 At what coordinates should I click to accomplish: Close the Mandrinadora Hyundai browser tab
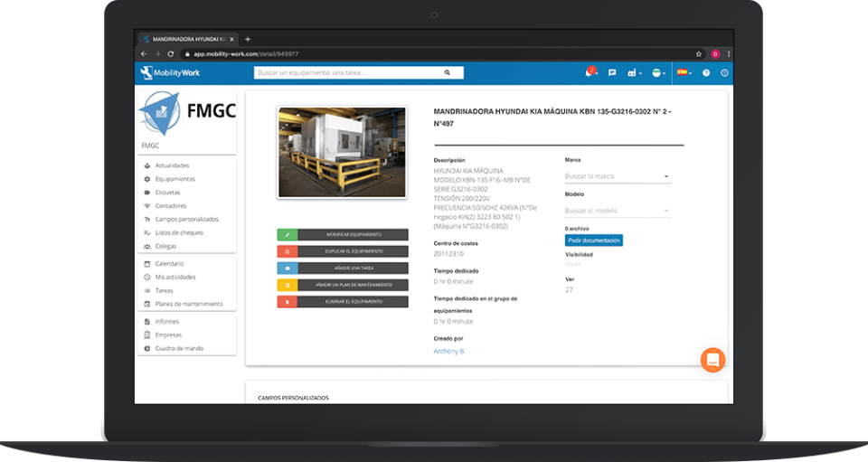pos(232,39)
